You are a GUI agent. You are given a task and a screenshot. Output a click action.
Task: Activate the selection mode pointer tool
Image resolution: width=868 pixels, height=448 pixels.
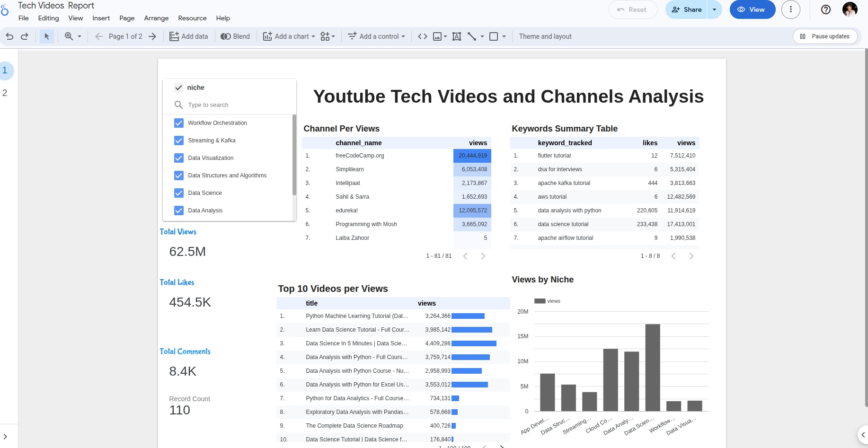pyautogui.click(x=46, y=36)
